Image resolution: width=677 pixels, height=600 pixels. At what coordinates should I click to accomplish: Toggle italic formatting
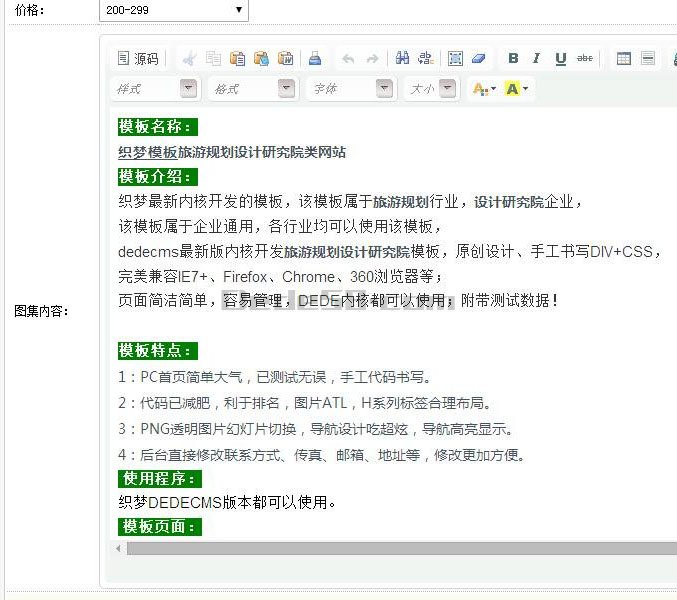(x=537, y=59)
